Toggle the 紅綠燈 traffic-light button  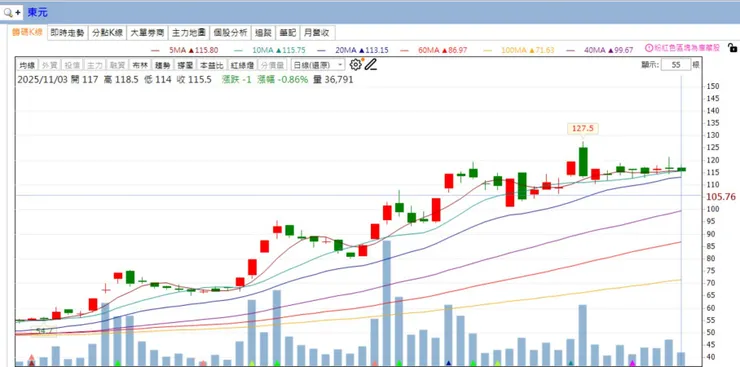pos(242,65)
